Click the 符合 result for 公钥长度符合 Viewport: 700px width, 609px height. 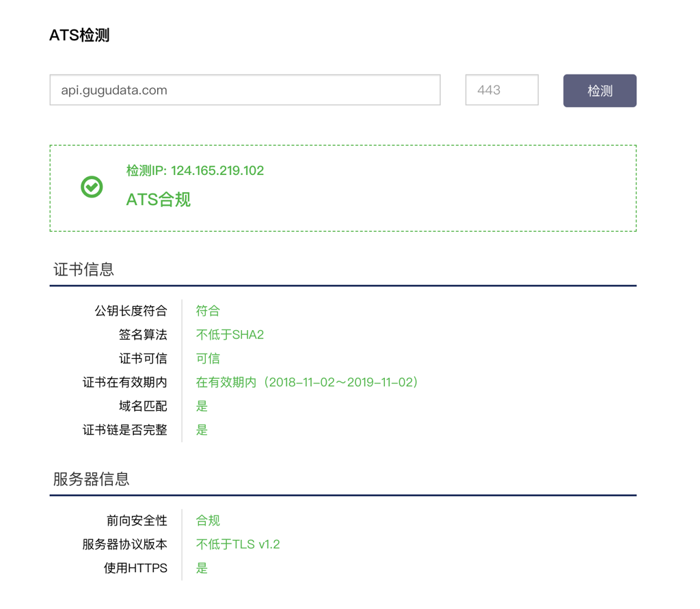(x=207, y=311)
